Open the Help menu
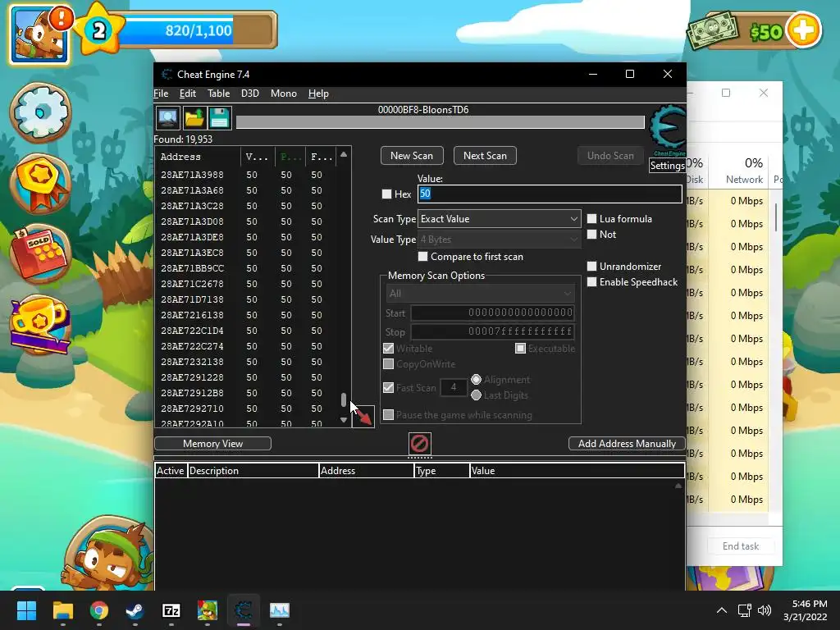The height and width of the screenshot is (630, 840). 318,94
